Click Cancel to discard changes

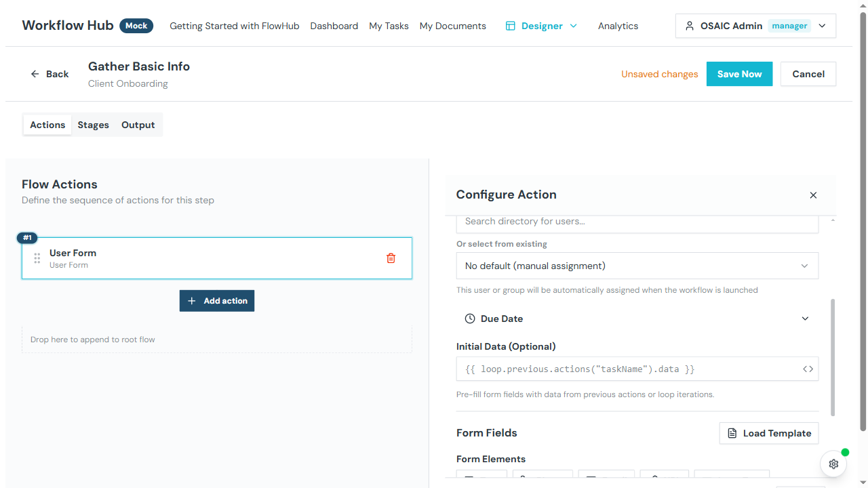pyautogui.click(x=808, y=74)
